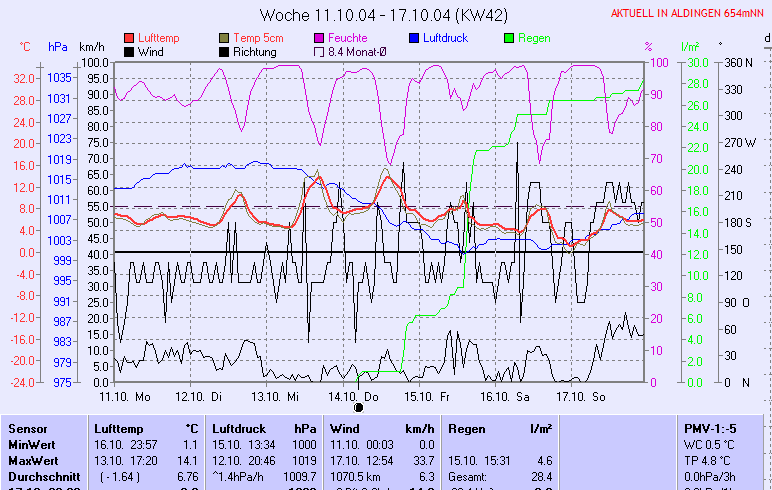Click the °C axis unit label
772x490 pixels.
tap(25, 47)
